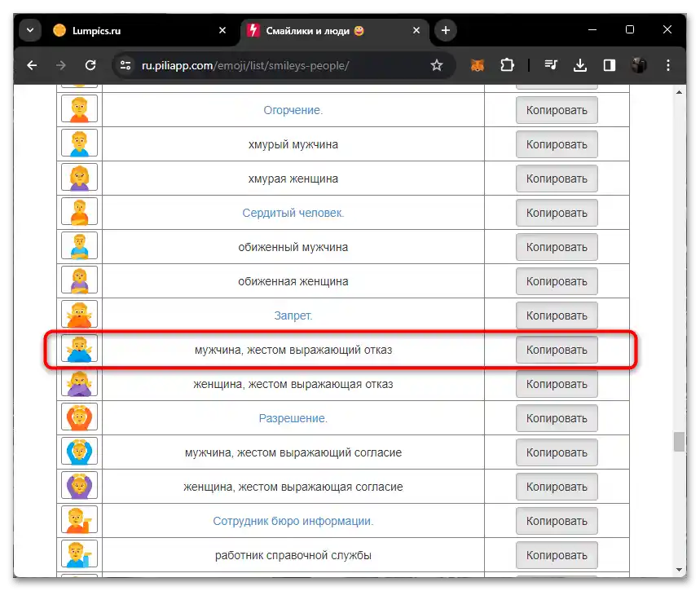Screen dimensions: 700x591
Task: Click the scrollbar up arrow
Action: 679,92
